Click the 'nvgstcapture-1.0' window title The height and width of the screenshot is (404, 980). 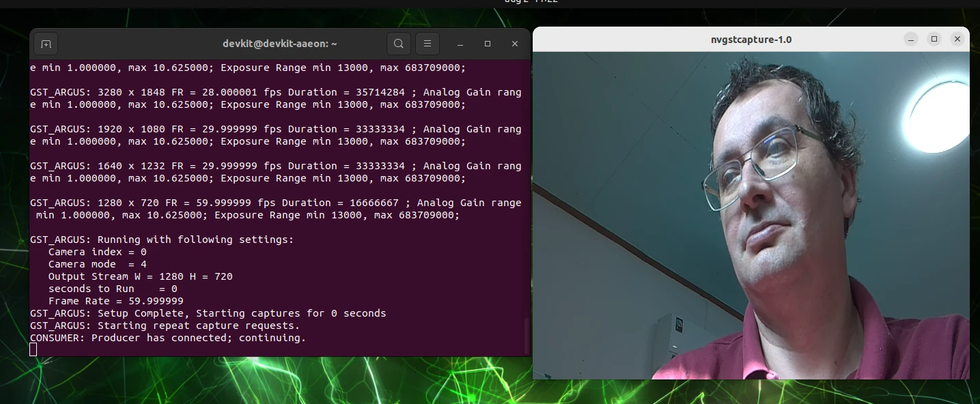[x=751, y=40]
